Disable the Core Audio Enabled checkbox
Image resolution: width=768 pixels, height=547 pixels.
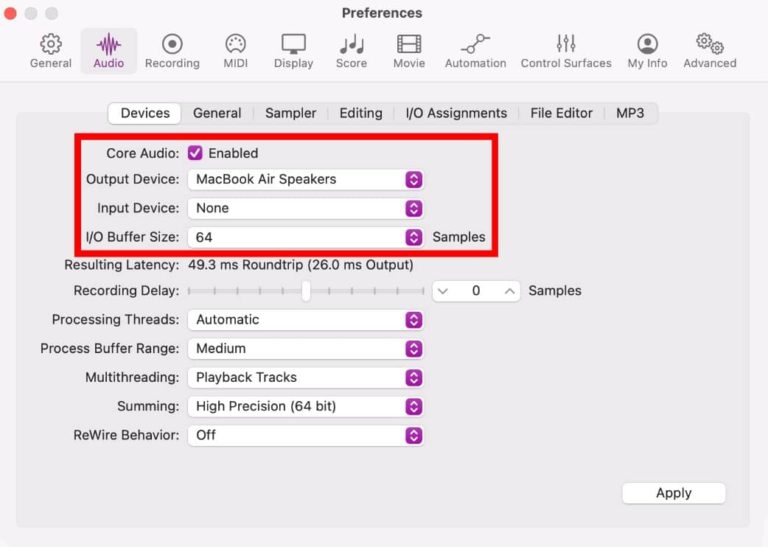(195, 153)
